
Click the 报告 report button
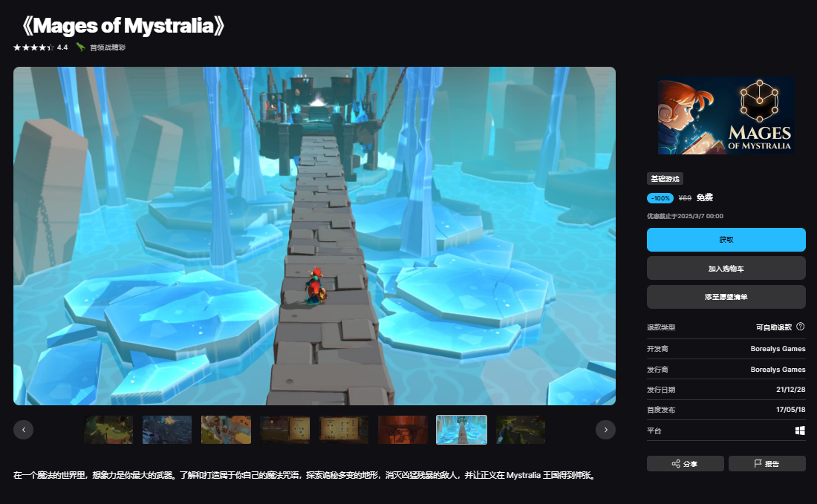tap(767, 463)
